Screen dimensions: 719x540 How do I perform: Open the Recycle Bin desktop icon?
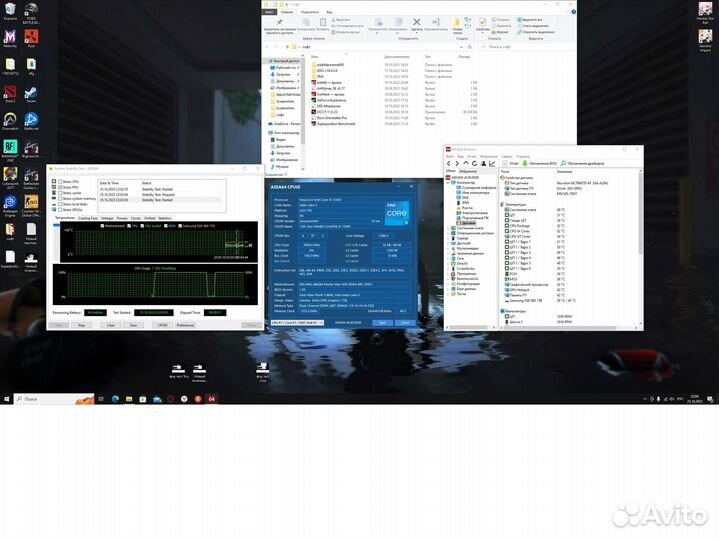(x=10, y=9)
